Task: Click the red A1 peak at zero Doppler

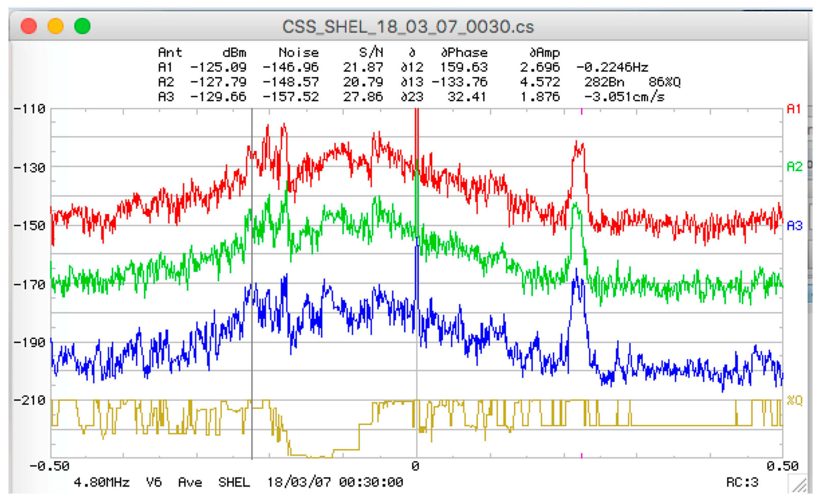Action: [x=417, y=140]
